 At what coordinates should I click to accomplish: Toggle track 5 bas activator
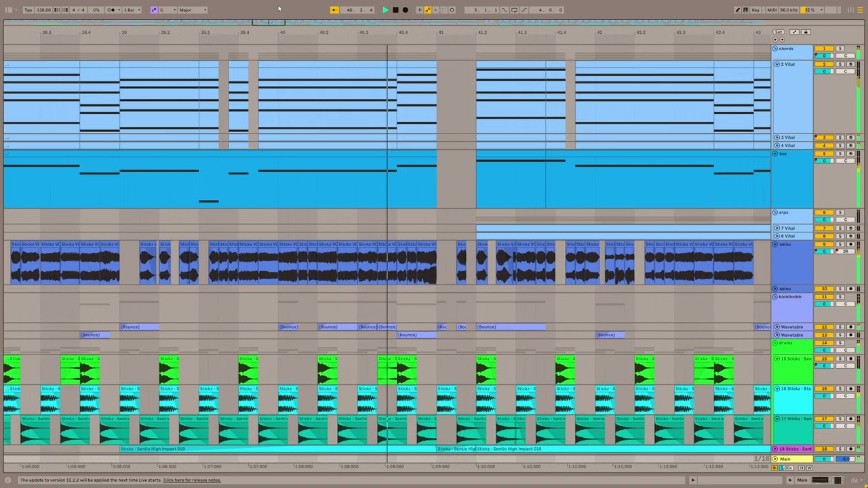point(824,154)
